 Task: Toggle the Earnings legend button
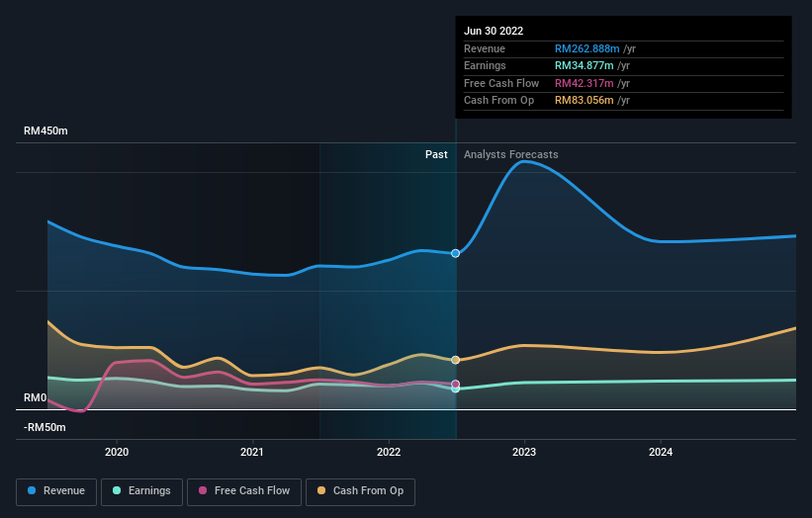coord(141,491)
